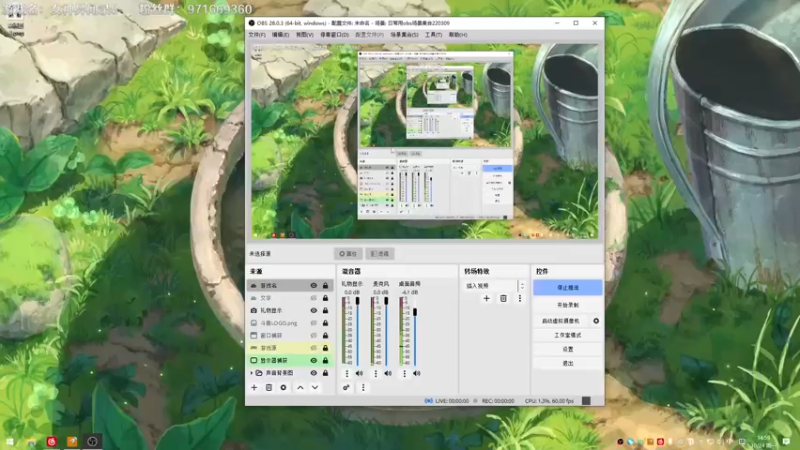800x450 pixels.
Task: Click lock on yellow-highlighted source row
Action: [325, 348]
